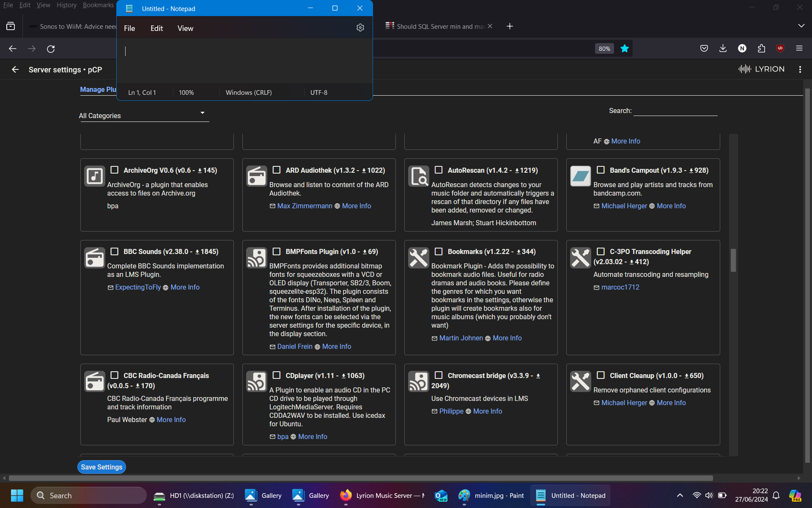The width and height of the screenshot is (812, 508).
Task: Click the bookmark star in the address bar
Action: (x=625, y=49)
